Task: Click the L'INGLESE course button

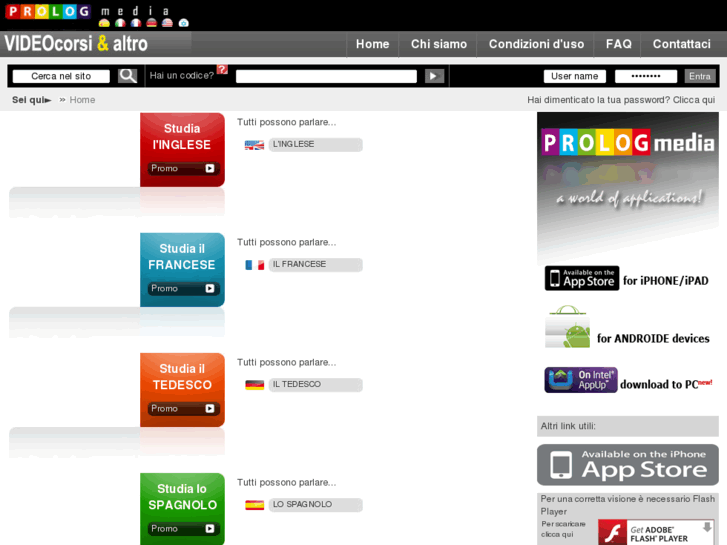Action: pos(315,145)
